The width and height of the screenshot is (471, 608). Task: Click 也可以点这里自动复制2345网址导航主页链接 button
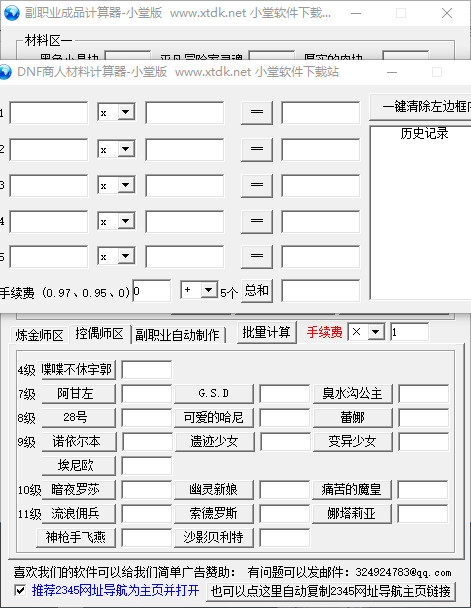331,591
